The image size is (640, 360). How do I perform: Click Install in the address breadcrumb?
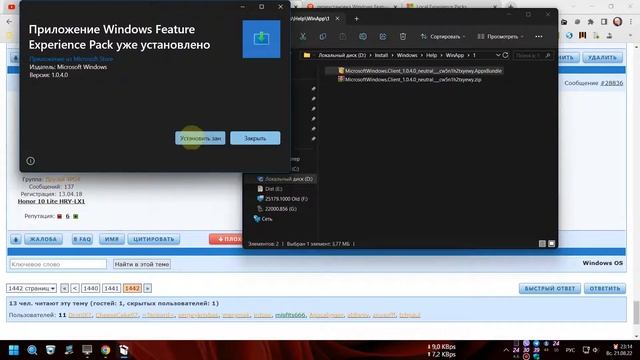click(381, 55)
